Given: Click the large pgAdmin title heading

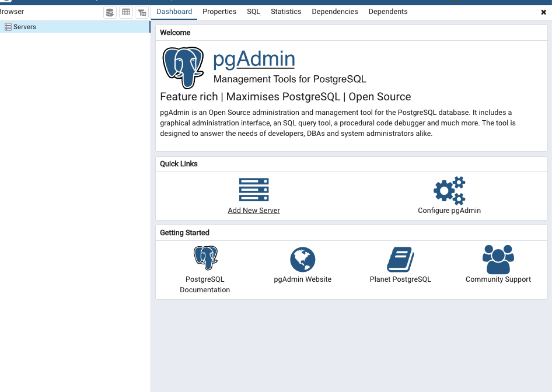Looking at the screenshot, I should [x=254, y=59].
